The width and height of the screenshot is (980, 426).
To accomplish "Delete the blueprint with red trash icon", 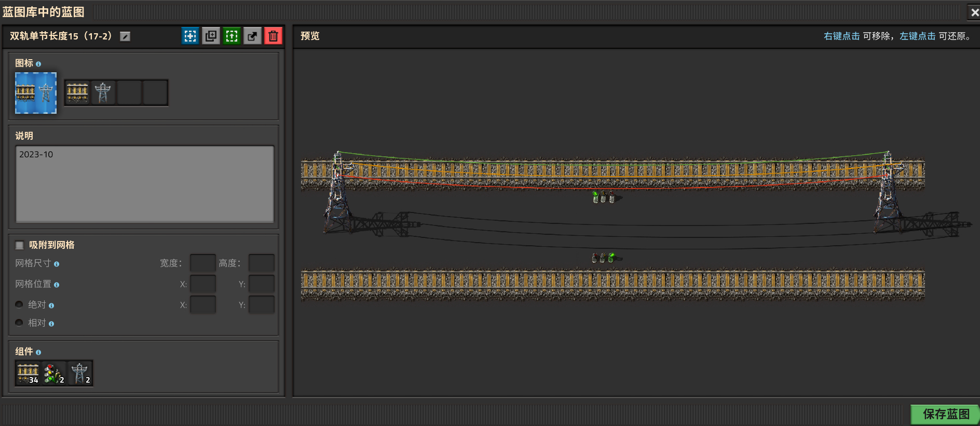I will [x=274, y=36].
